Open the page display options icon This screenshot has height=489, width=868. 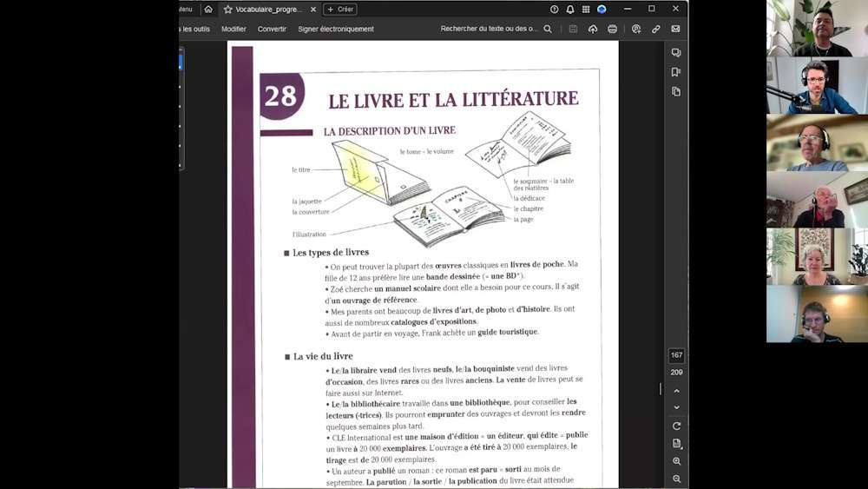coord(676,444)
